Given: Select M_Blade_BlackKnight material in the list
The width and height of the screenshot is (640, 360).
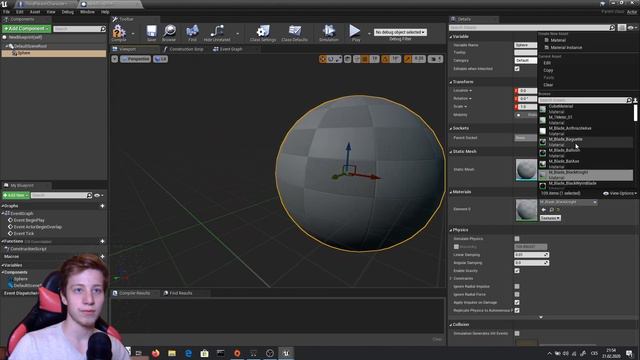Looking at the screenshot, I should [585, 175].
